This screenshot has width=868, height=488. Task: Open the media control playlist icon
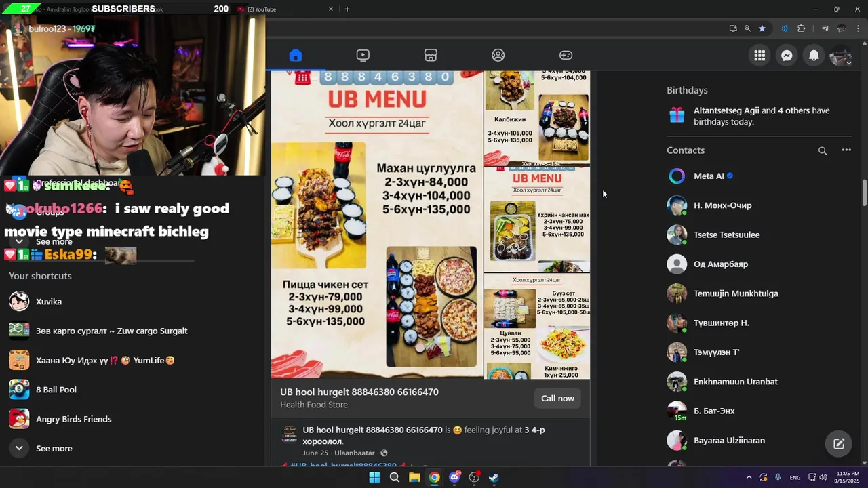[x=825, y=28]
